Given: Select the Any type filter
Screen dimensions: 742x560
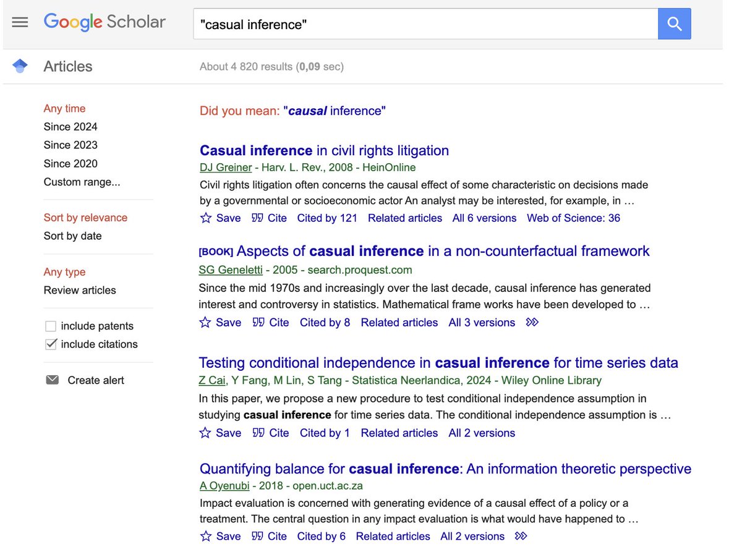Looking at the screenshot, I should click(x=64, y=272).
